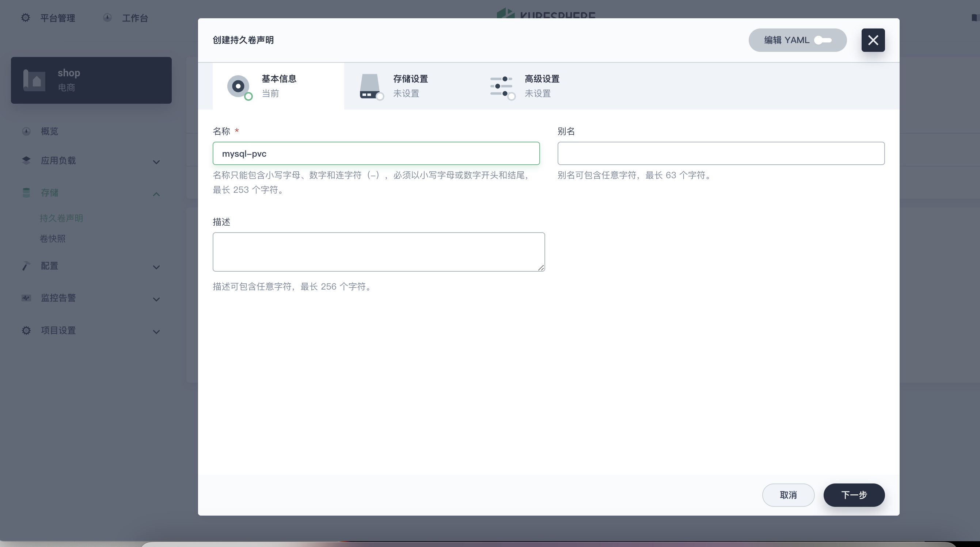The image size is (980, 547).
Task: Expand the 监控告警 chevron
Action: 156,299
